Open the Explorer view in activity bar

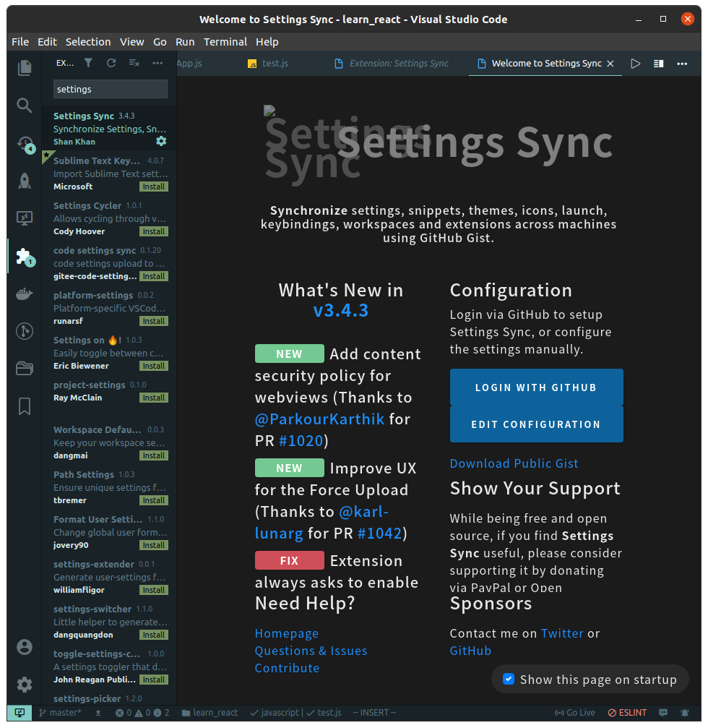pyautogui.click(x=24, y=68)
